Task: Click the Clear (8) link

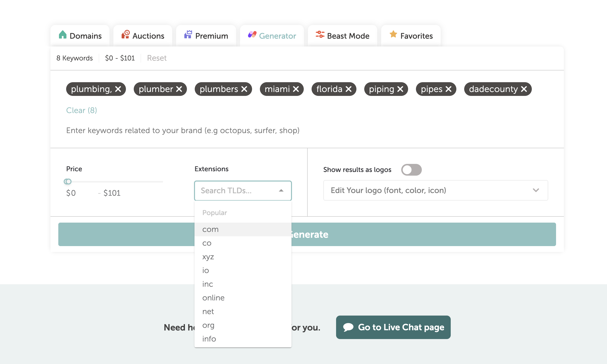Action: coord(81,110)
